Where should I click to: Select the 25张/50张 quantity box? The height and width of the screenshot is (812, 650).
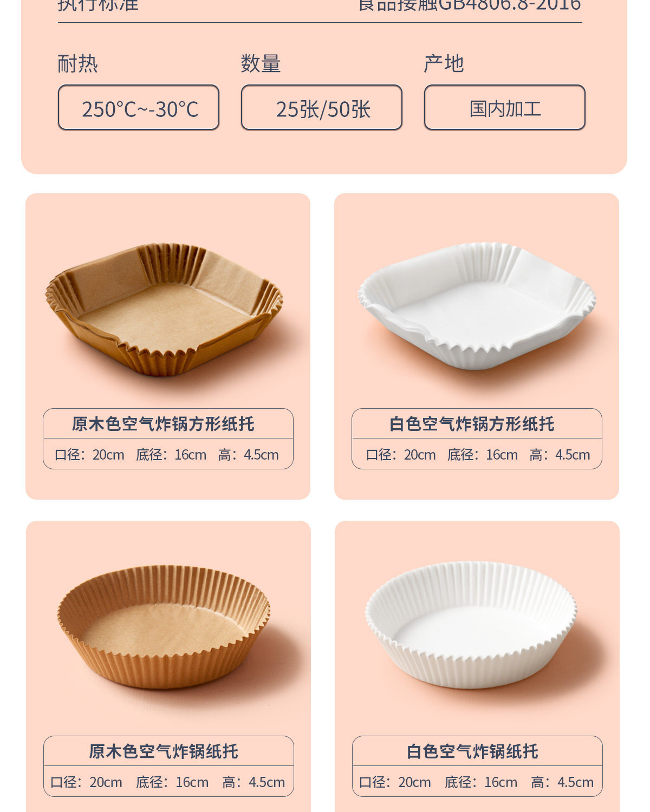point(322,107)
